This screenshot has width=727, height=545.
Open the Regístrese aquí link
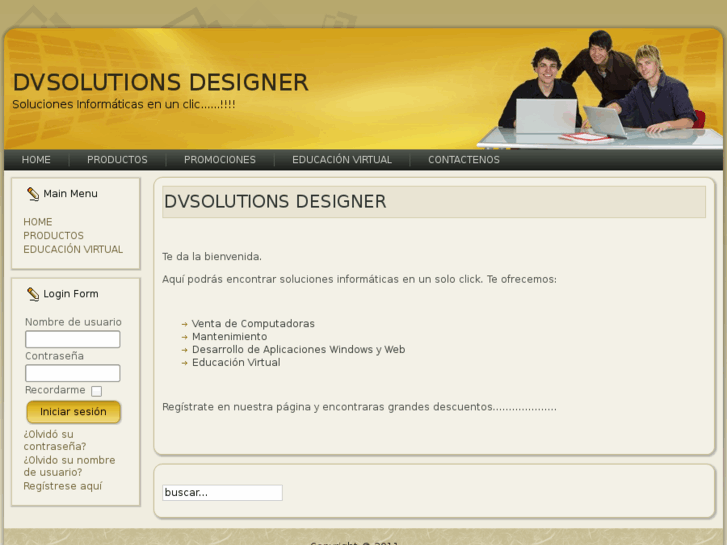(63, 486)
